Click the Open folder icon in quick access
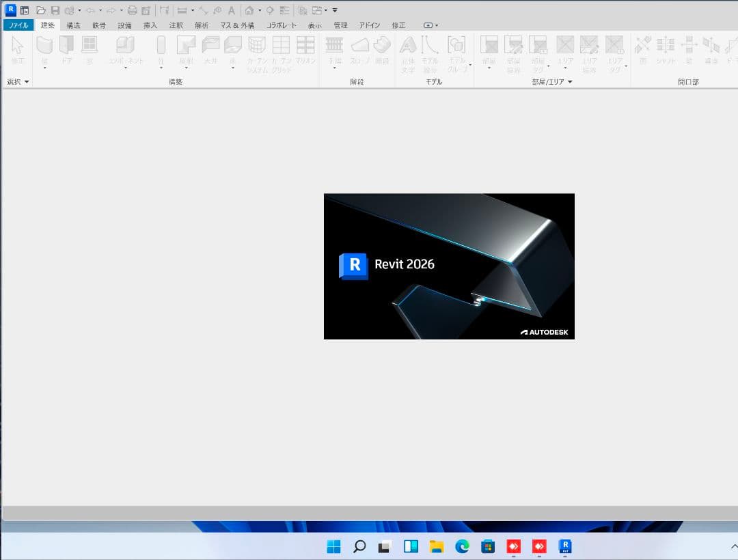The height and width of the screenshot is (560, 738). (41, 10)
